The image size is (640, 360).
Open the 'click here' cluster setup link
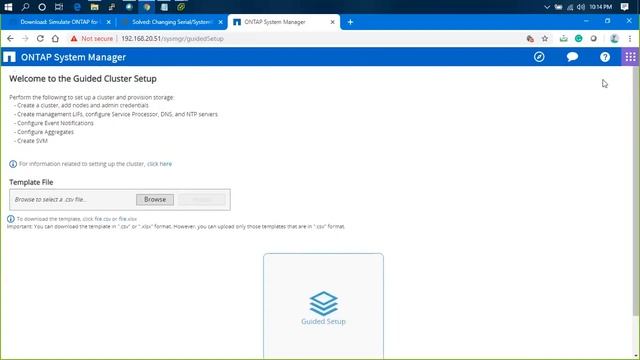pos(159,164)
